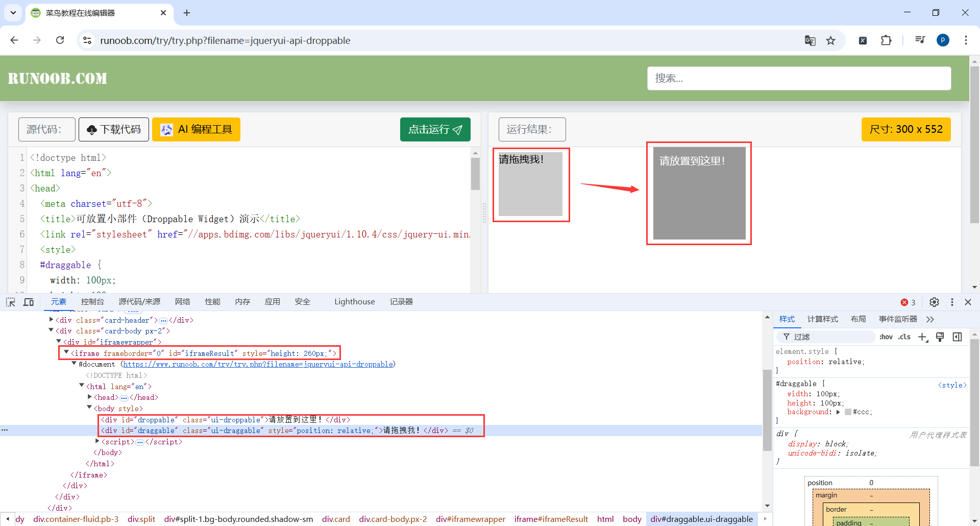
Task: Focus the 过滤 styles filter field
Action: [x=826, y=337]
